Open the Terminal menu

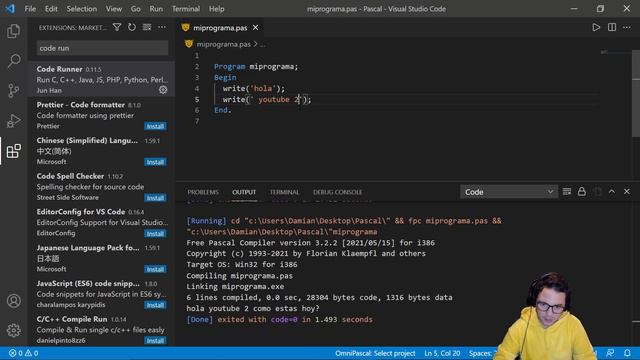pyautogui.click(x=186, y=9)
